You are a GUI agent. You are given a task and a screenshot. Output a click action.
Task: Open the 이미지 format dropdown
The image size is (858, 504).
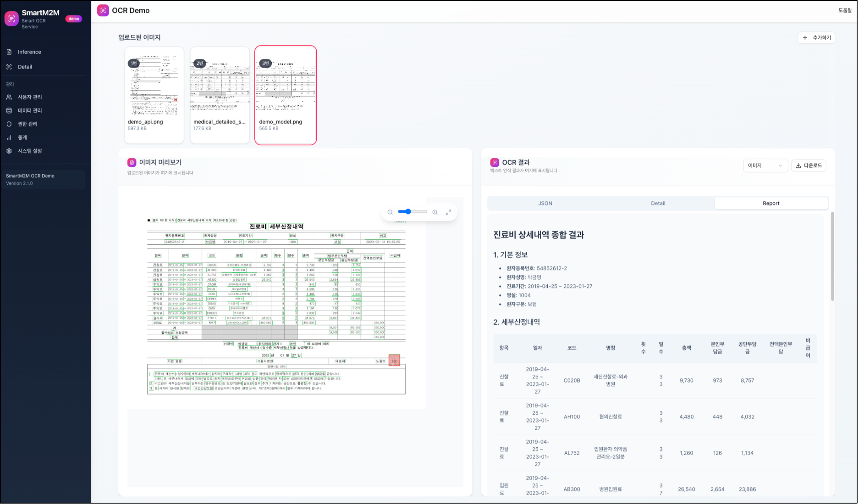pyautogui.click(x=765, y=165)
